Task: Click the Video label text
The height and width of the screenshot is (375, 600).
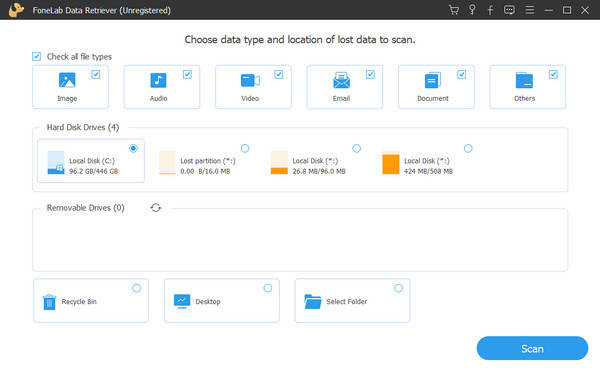Action: (250, 98)
